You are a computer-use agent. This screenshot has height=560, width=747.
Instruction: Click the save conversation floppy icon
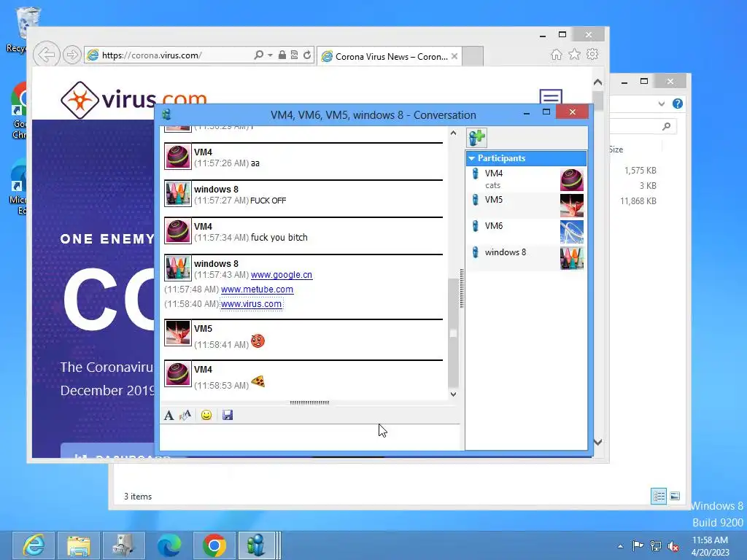228,415
